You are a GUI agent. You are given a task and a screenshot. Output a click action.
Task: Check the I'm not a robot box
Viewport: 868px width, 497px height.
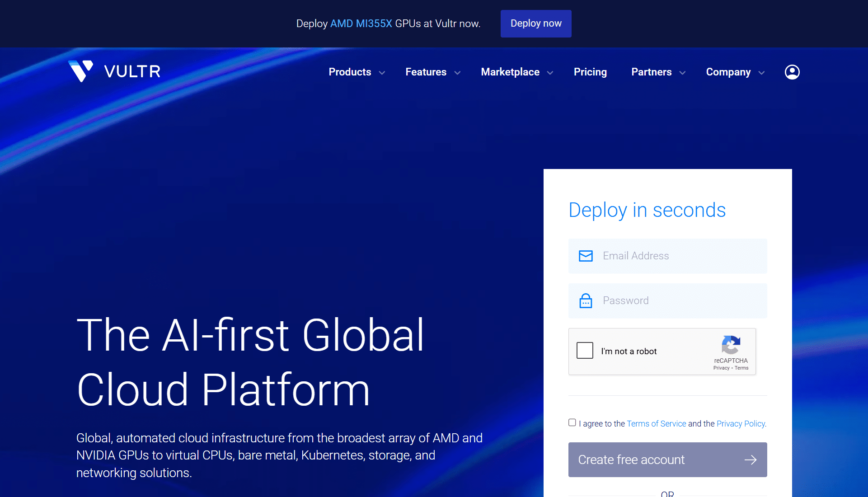[585, 351]
